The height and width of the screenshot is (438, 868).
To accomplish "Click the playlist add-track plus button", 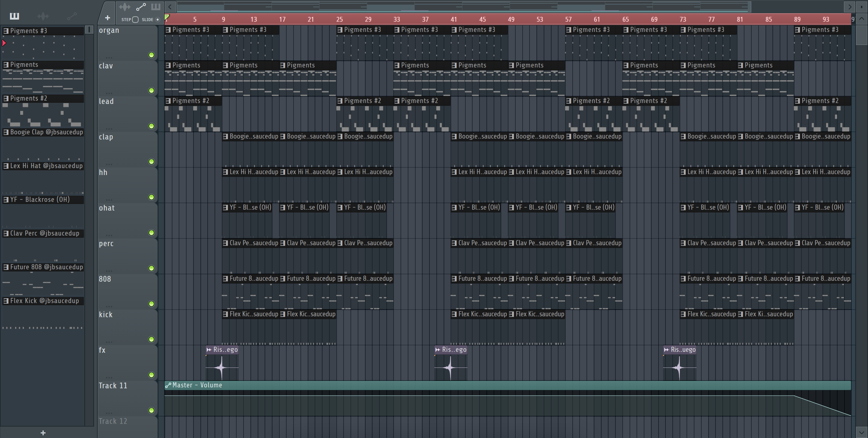I will point(108,18).
